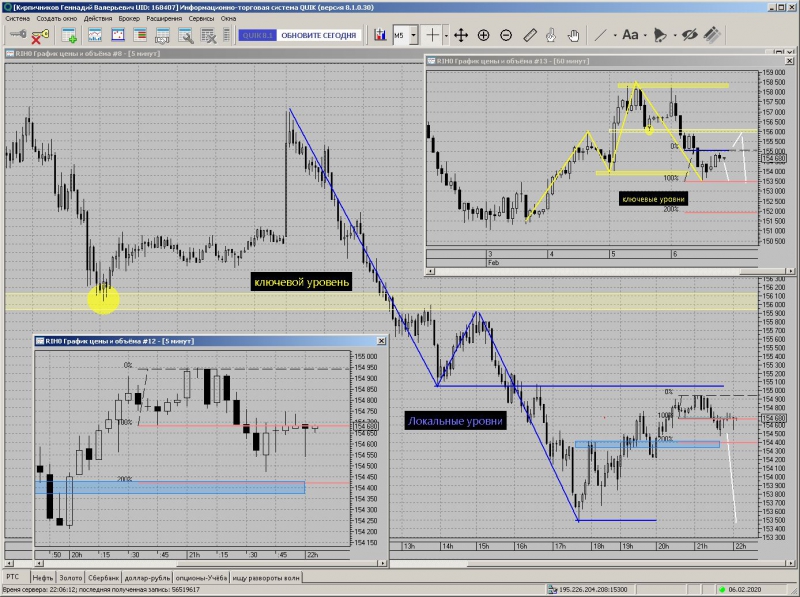Click the pencils erase drawings icon
This screenshot has height=597, width=800.
pyautogui.click(x=712, y=35)
